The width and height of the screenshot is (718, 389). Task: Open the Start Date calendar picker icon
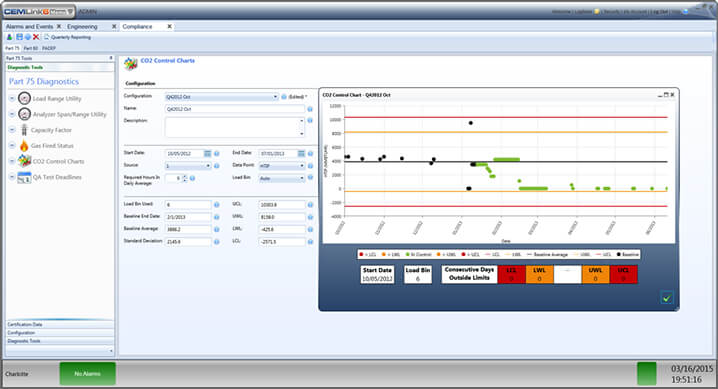tap(207, 153)
